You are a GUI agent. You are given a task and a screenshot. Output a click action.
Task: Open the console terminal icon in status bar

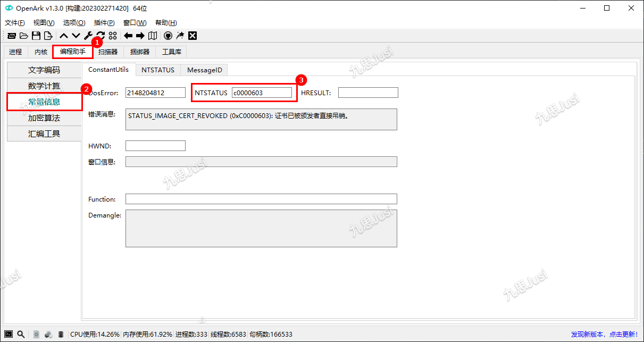click(x=9, y=334)
